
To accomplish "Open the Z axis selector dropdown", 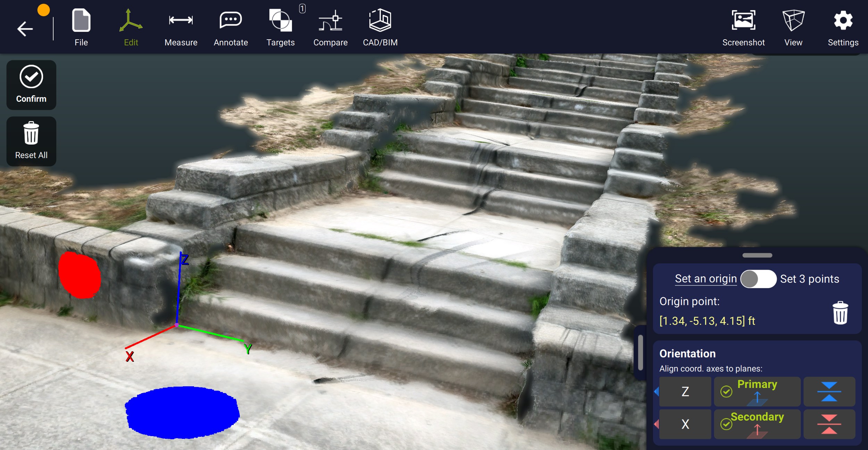I will pos(685,392).
